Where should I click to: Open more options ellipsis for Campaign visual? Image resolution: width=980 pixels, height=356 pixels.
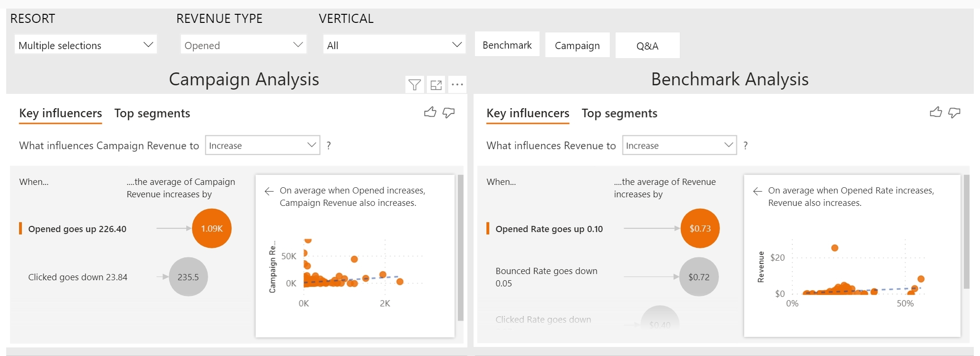pyautogui.click(x=457, y=85)
